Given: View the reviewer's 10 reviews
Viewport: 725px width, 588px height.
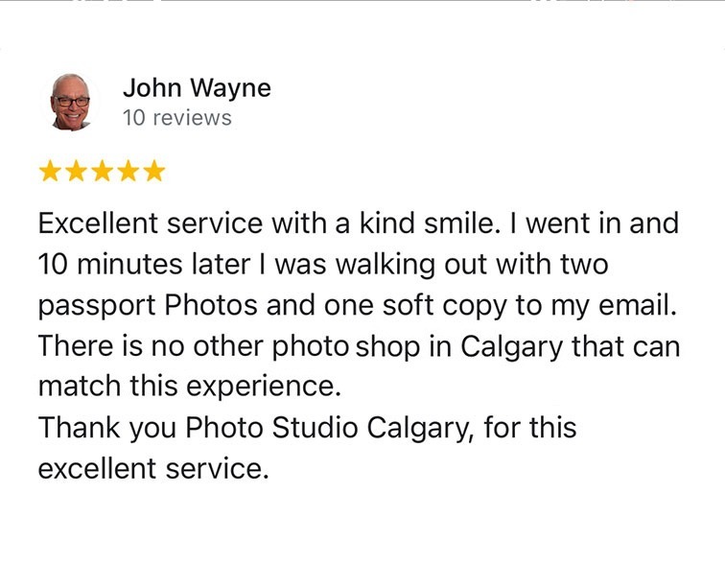Looking at the screenshot, I should pyautogui.click(x=177, y=118).
